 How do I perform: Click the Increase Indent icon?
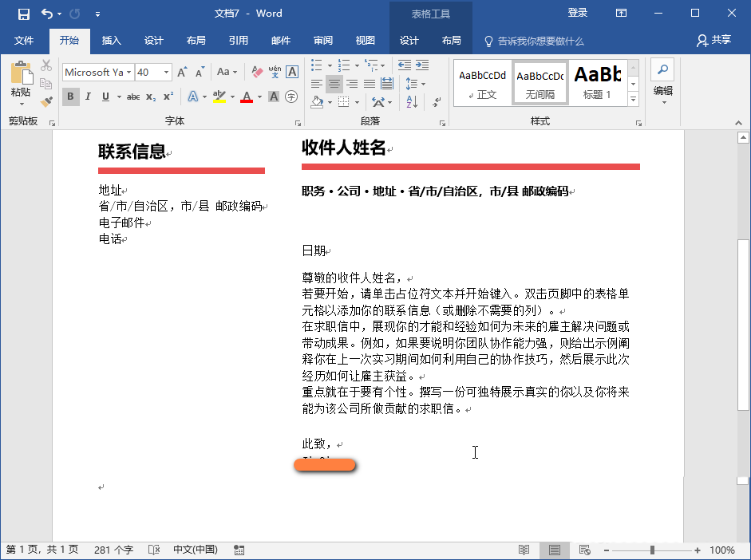pyautogui.click(x=421, y=65)
